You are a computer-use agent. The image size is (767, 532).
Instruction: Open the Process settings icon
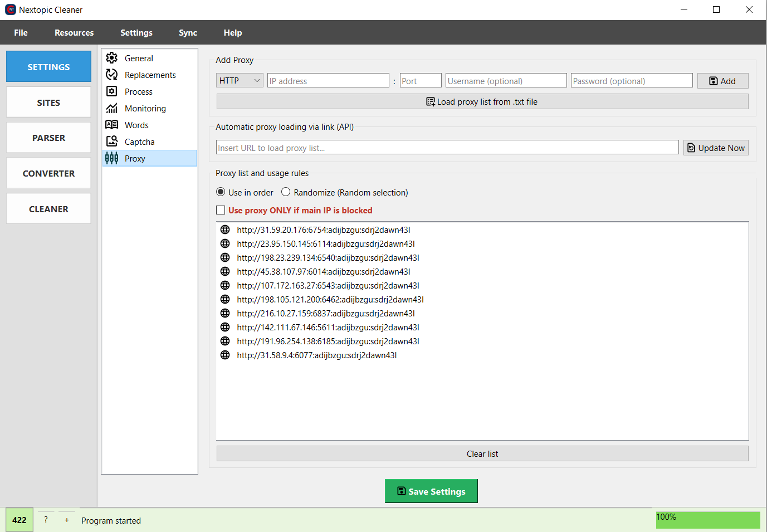coord(112,91)
